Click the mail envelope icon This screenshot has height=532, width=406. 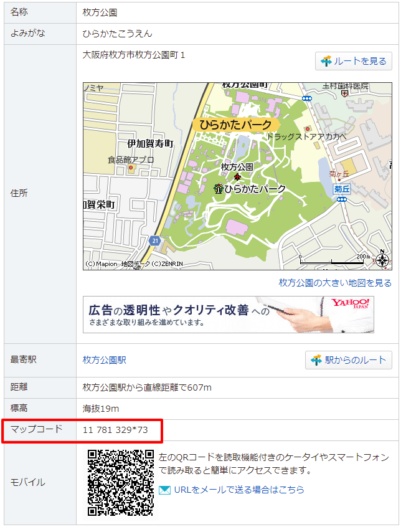pyautogui.click(x=164, y=490)
